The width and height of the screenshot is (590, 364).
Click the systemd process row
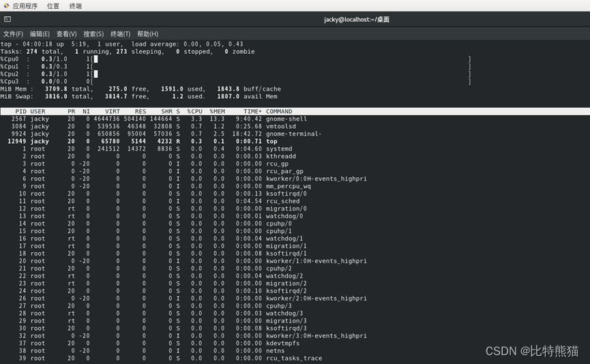coord(279,149)
